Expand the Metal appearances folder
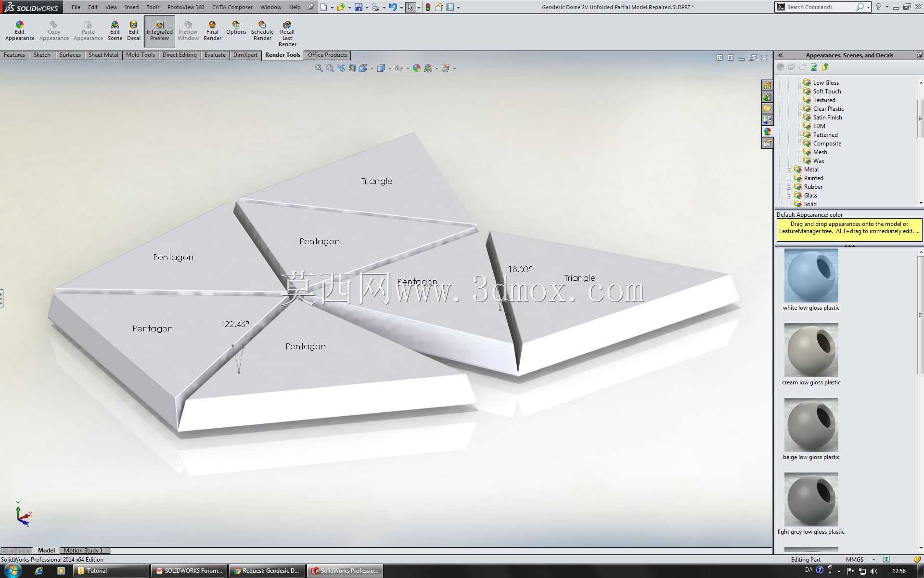 (x=789, y=170)
